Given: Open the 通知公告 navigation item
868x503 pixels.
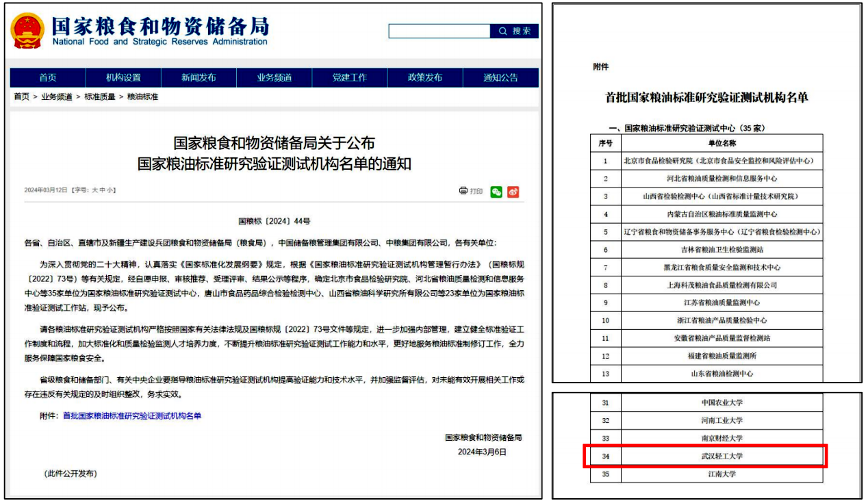Looking at the screenshot, I should coord(501,77).
